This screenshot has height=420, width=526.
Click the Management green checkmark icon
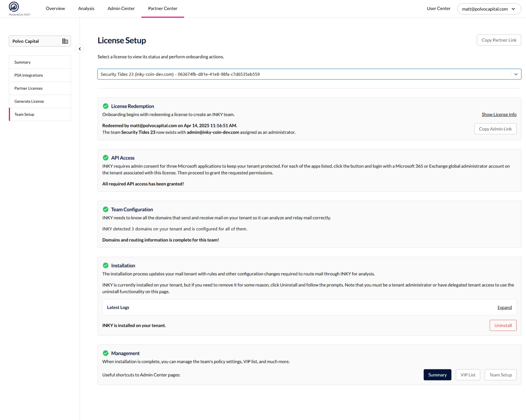tap(106, 353)
